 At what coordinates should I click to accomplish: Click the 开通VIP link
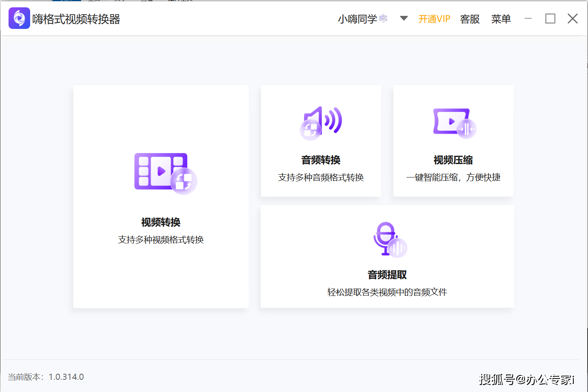[434, 19]
